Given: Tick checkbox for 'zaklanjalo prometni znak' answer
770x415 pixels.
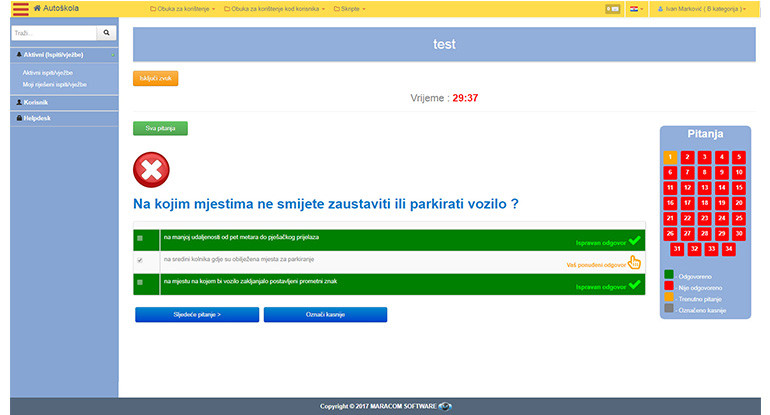Looking at the screenshot, I should tap(140, 284).
